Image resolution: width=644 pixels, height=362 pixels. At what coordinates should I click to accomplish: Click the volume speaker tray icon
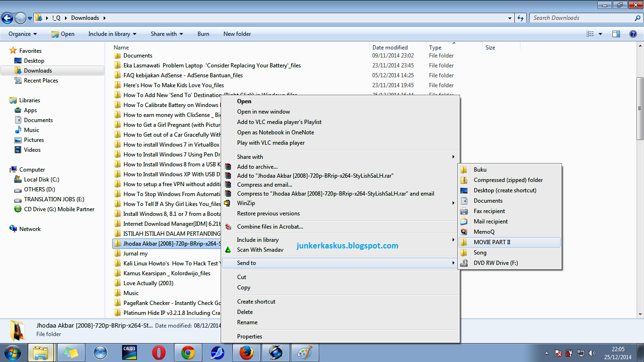click(591, 353)
